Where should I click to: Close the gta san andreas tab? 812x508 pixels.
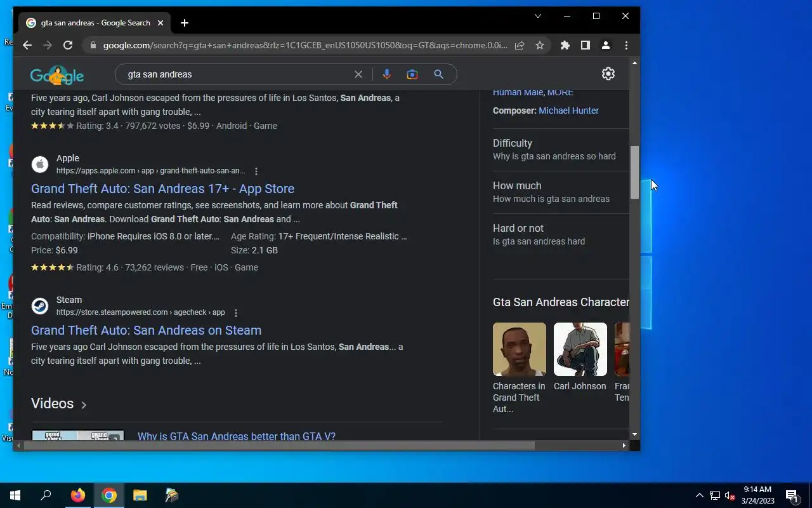click(160, 23)
